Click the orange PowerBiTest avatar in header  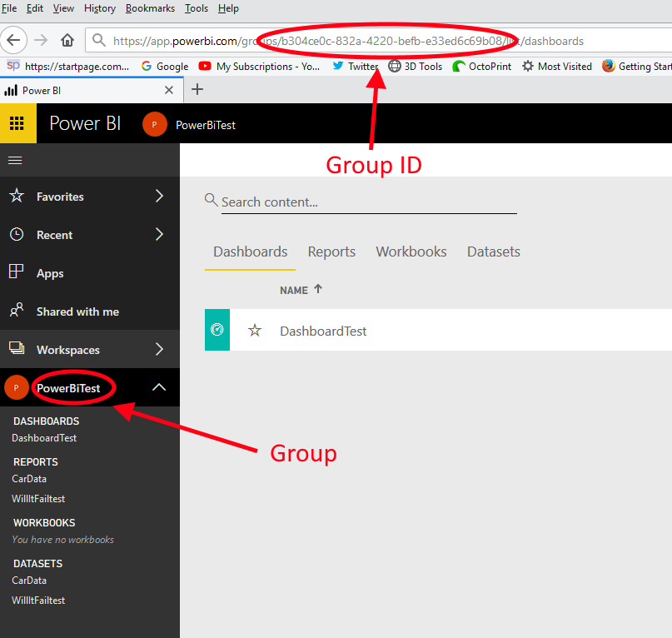coord(154,124)
